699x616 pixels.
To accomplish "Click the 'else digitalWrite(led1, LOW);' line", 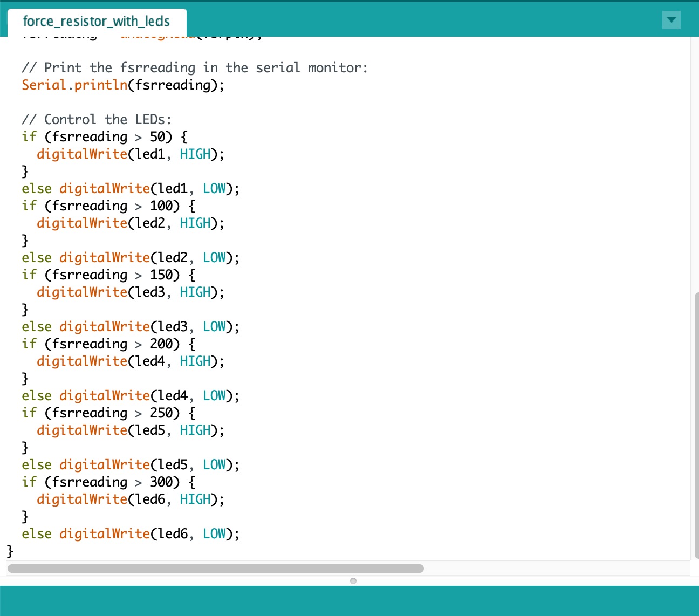I will pyautogui.click(x=131, y=189).
